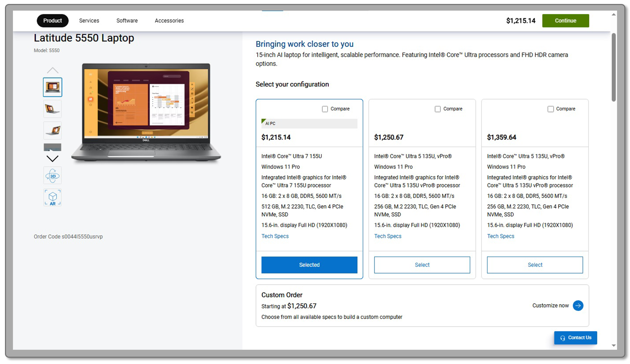Switch to the Product tab

(x=52, y=21)
